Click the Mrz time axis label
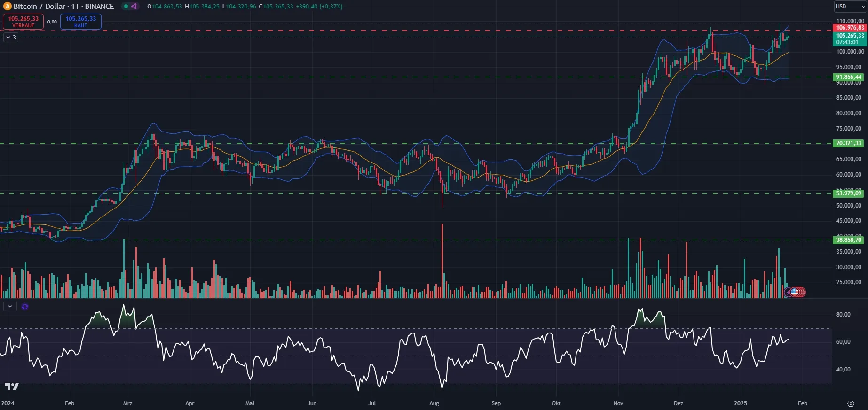 pyautogui.click(x=127, y=403)
